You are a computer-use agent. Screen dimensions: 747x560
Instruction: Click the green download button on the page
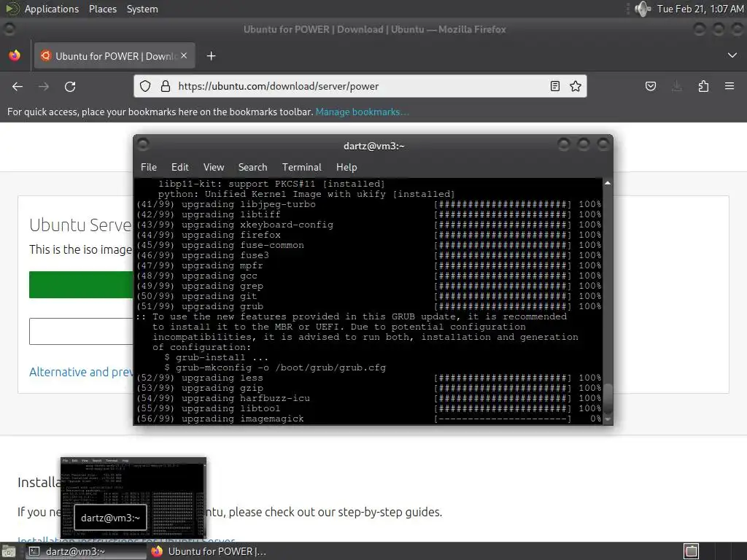click(81, 285)
